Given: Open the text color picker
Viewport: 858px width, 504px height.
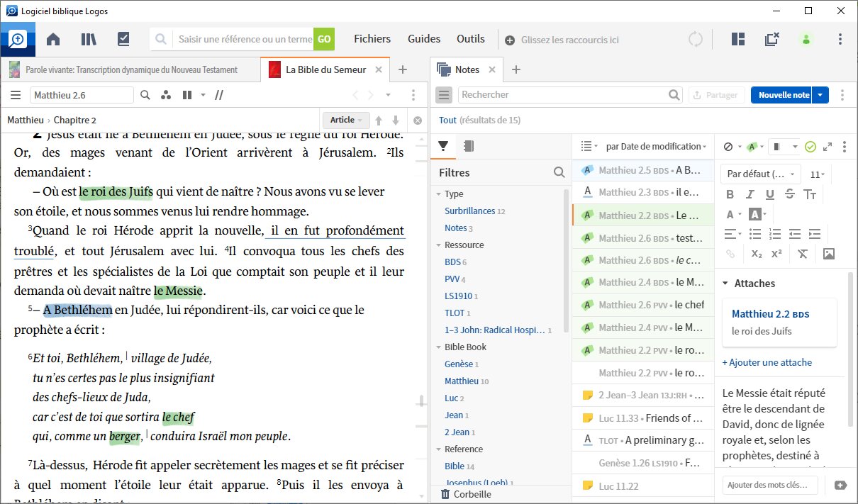Looking at the screenshot, I should (733, 214).
